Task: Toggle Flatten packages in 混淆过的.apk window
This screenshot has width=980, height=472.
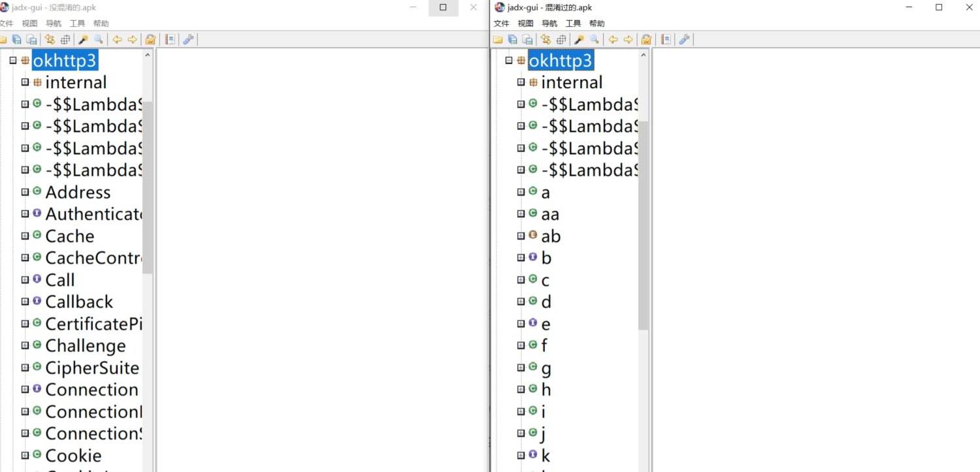Action: click(561, 40)
